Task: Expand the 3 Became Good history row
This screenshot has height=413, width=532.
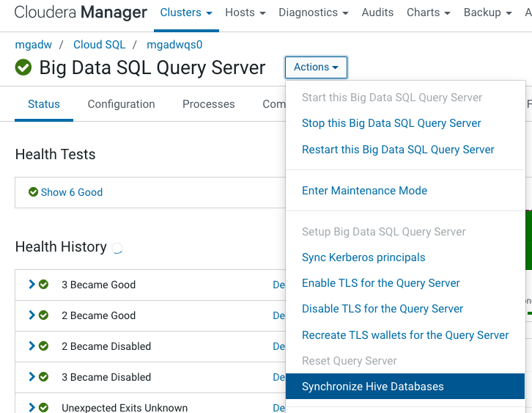Action: coord(32,285)
